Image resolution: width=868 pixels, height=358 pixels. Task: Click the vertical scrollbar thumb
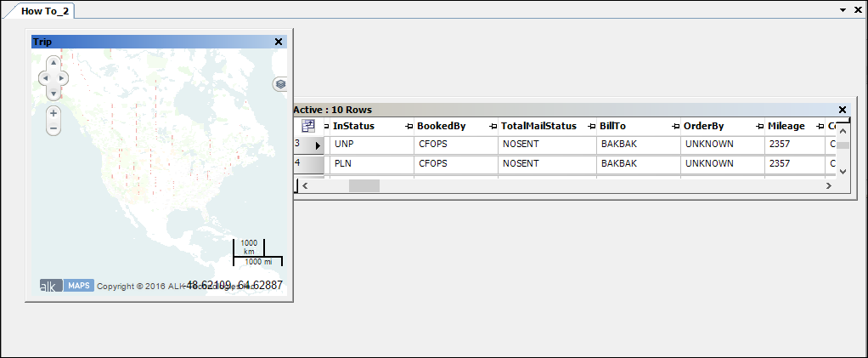(843, 145)
